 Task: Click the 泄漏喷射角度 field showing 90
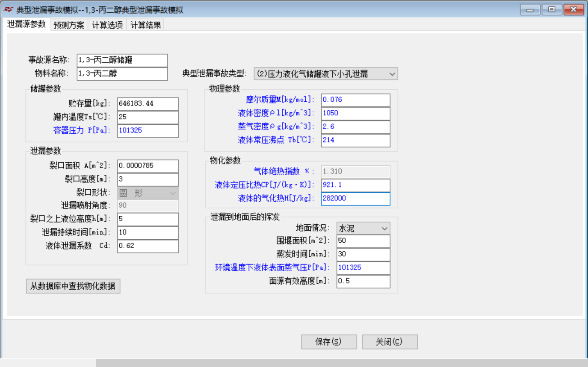click(148, 206)
